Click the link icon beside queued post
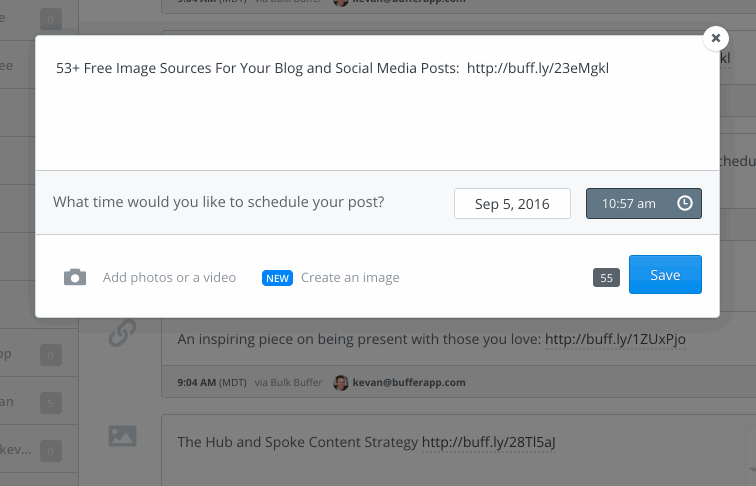This screenshot has width=756, height=486. coord(122,333)
